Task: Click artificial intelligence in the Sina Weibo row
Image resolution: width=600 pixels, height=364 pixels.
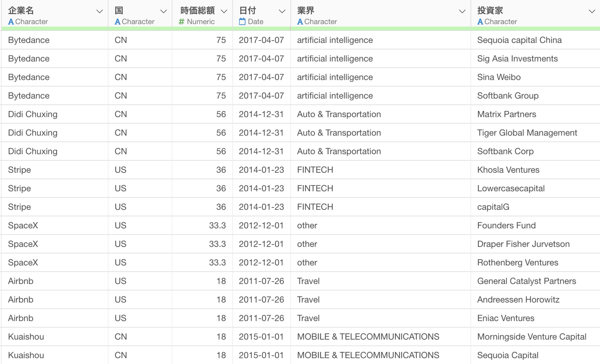Action: tap(335, 77)
